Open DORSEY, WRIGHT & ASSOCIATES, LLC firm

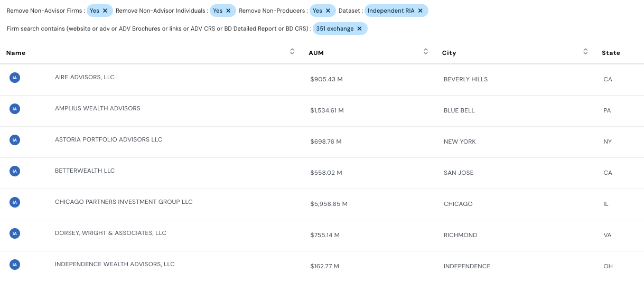[110, 233]
